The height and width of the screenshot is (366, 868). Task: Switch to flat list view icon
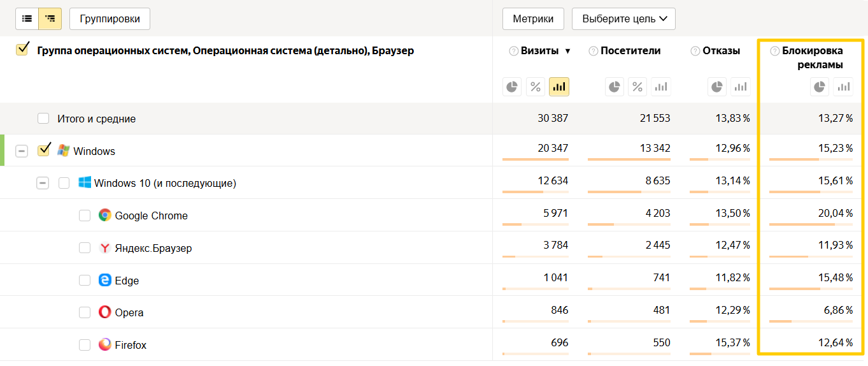pyautogui.click(x=27, y=19)
